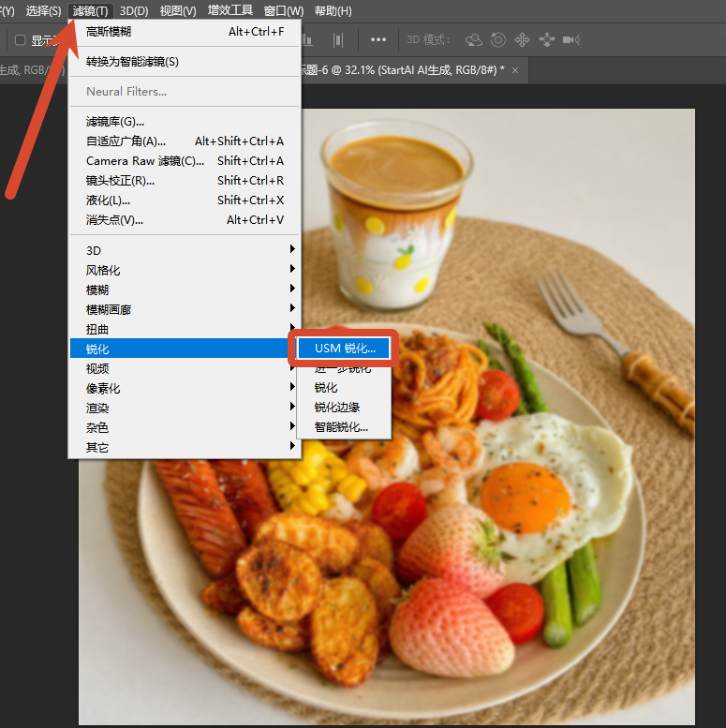Expand the 渲染 submenu arrow
726x728 pixels.
click(292, 407)
